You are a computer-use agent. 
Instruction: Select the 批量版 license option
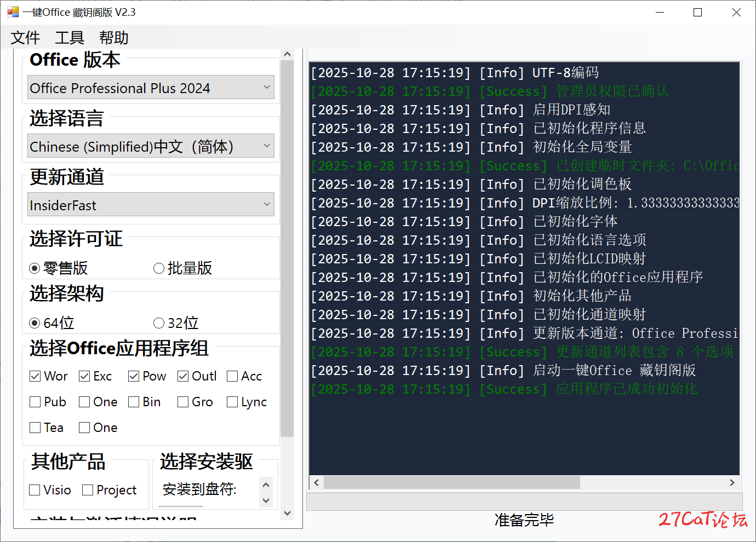[x=159, y=268]
